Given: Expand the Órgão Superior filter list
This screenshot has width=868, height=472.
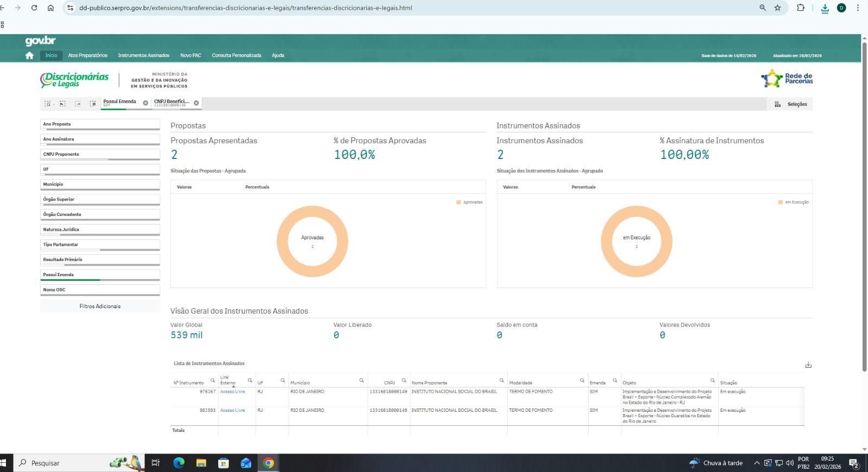Looking at the screenshot, I should coord(100,200).
